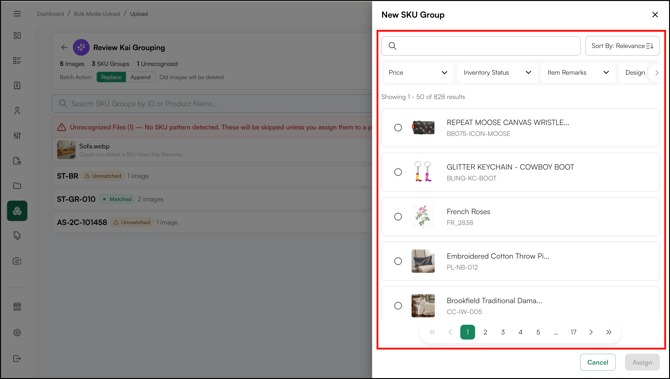The image size is (670, 379).
Task: Open the hamburger menu in sidebar
Action: [x=17, y=14]
